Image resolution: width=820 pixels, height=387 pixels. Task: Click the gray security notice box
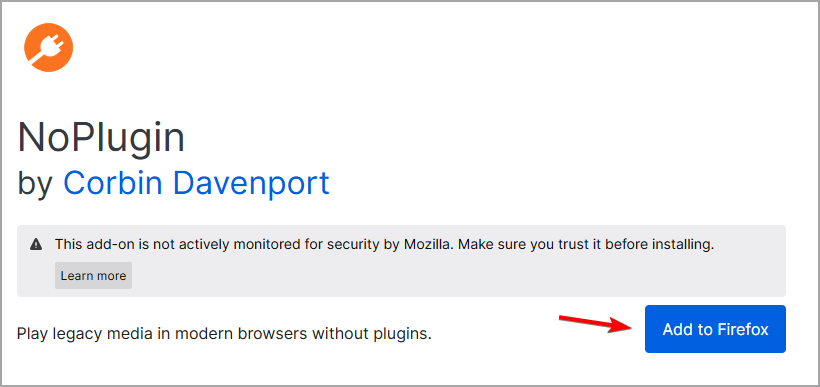point(401,261)
